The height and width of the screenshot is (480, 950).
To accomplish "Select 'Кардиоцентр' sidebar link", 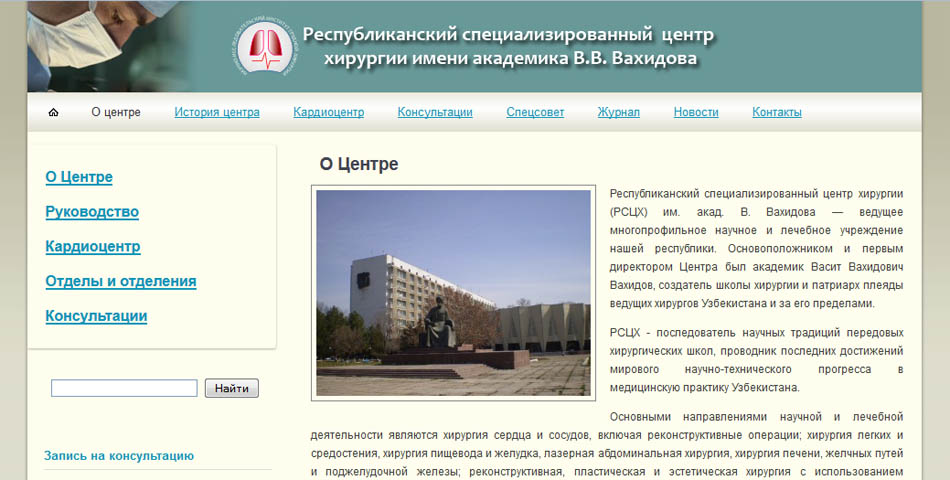I will tap(93, 247).
